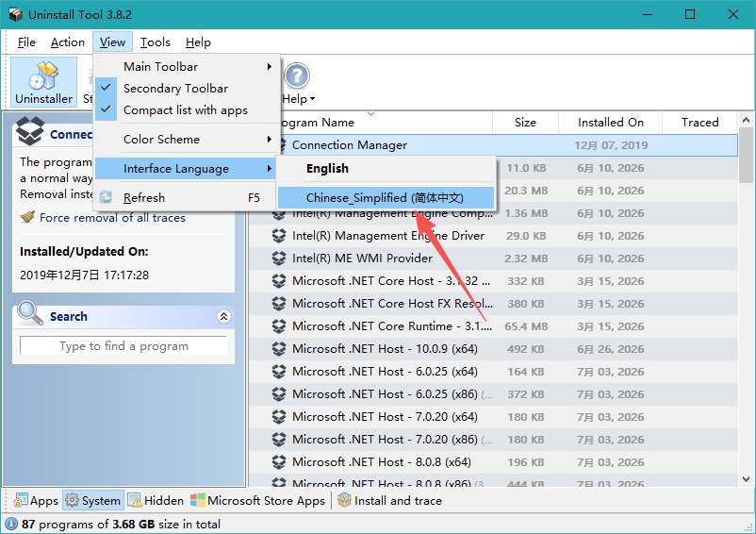756x534 pixels.
Task: Sort by Traced column header
Action: click(699, 123)
